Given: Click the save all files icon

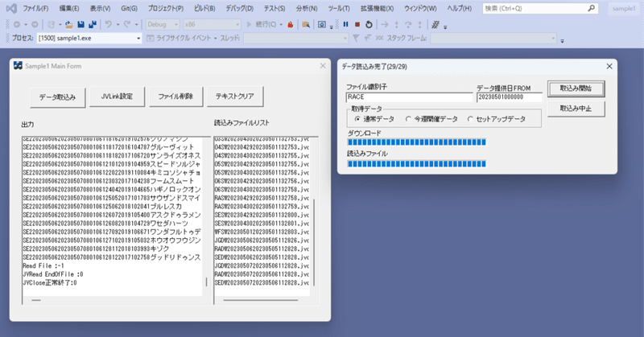Looking at the screenshot, I should 93,25.
